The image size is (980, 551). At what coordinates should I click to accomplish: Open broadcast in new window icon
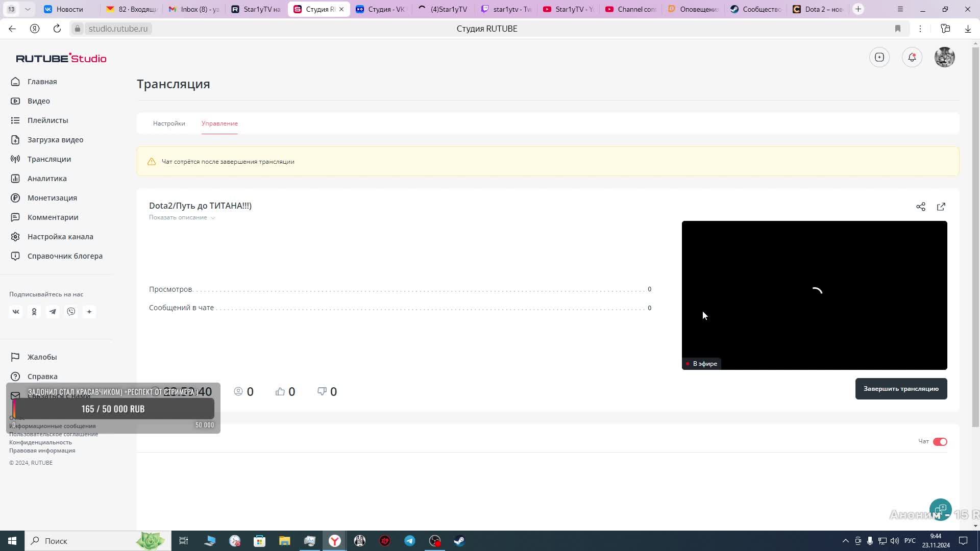(941, 207)
